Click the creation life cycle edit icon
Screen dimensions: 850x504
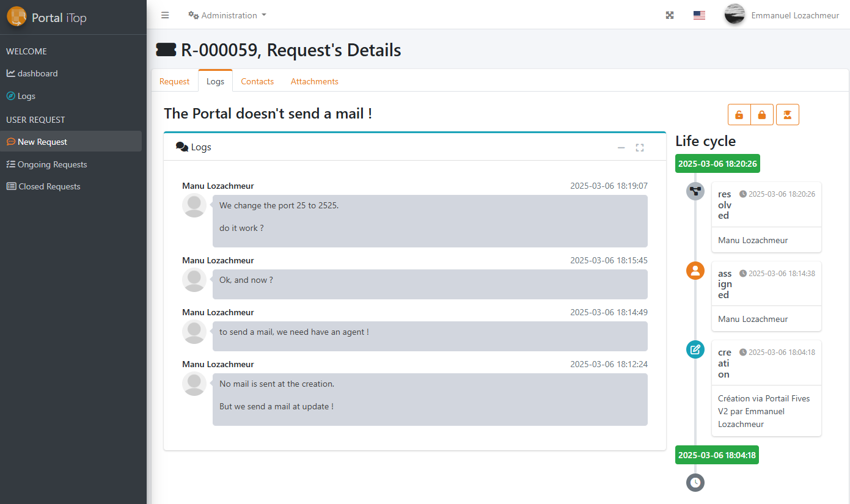point(695,349)
